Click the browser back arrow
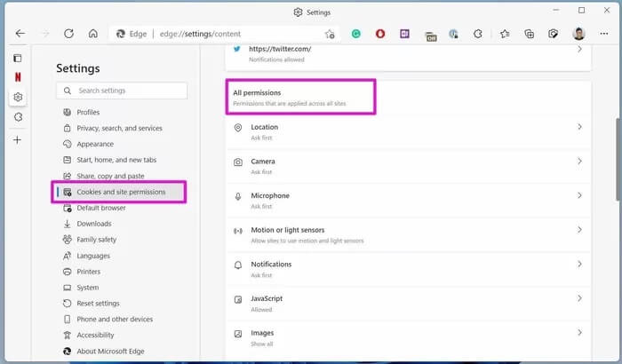Image resolution: width=622 pixels, height=364 pixels. [20, 34]
